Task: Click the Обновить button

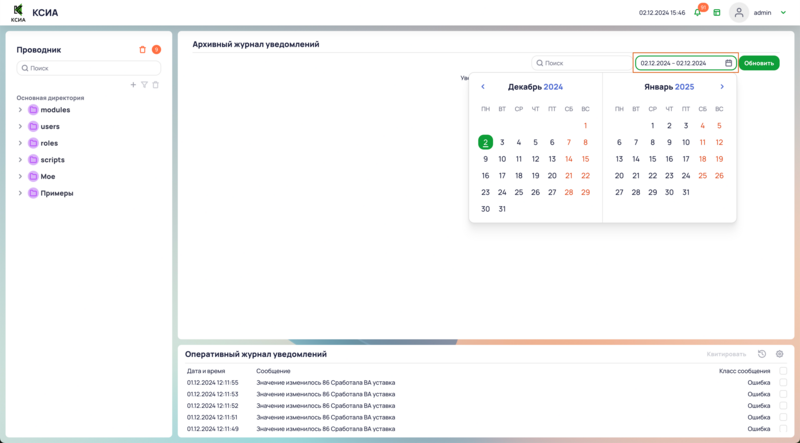Action: [759, 63]
